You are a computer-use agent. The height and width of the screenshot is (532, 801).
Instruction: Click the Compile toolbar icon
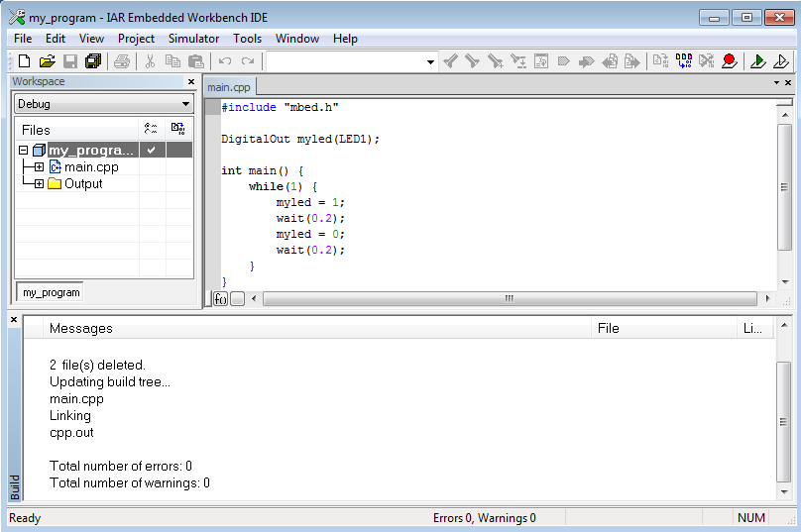(x=660, y=61)
